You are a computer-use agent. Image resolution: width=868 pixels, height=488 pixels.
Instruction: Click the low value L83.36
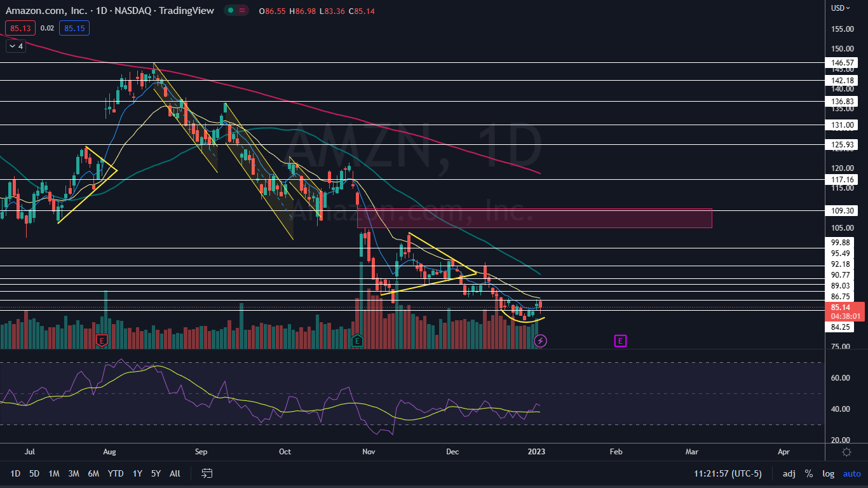pyautogui.click(x=331, y=11)
